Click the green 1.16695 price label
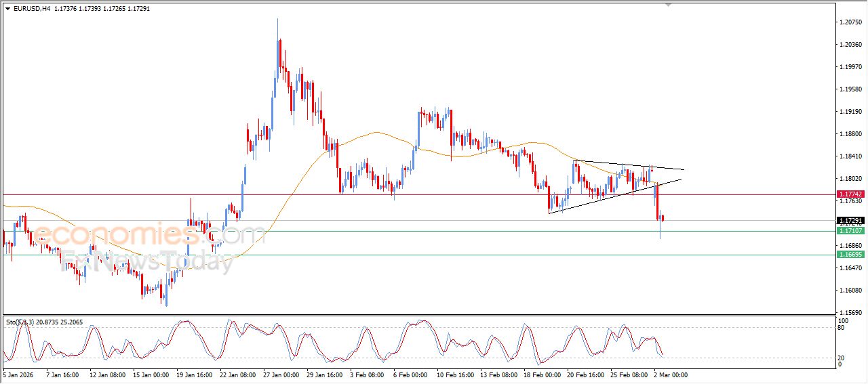The width and height of the screenshot is (868, 384). (852, 255)
